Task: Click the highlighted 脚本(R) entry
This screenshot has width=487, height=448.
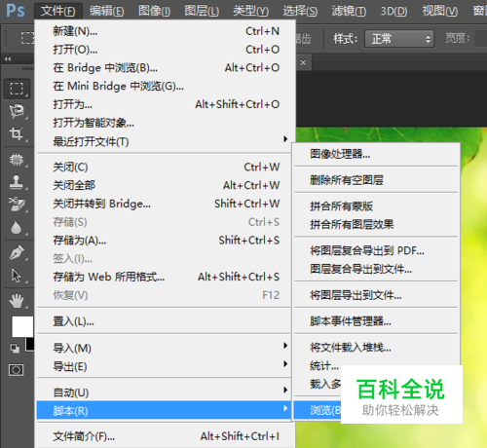Action: point(164,410)
